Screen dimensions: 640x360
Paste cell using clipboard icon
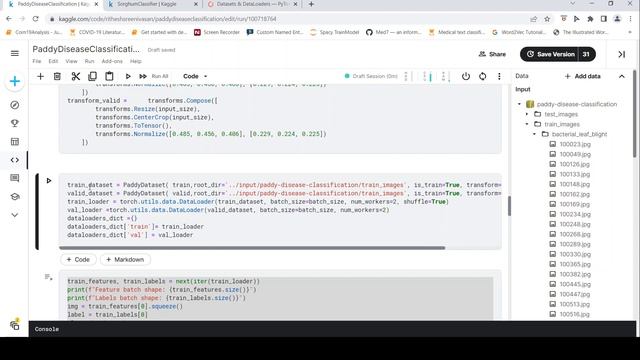click(109, 76)
